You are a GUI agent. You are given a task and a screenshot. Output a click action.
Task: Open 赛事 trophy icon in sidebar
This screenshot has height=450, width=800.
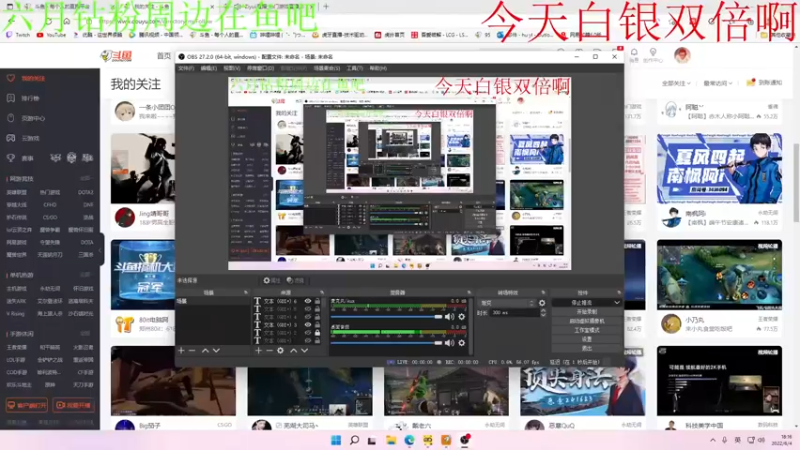11,158
